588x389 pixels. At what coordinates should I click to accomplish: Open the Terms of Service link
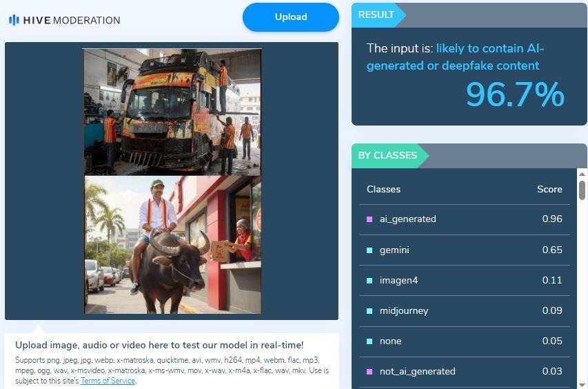[108, 381]
